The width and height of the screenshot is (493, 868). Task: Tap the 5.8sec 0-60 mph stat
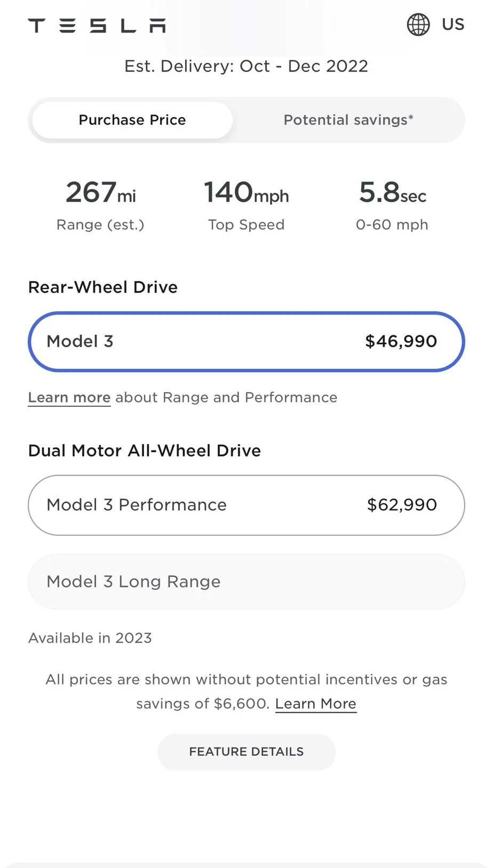(x=392, y=205)
